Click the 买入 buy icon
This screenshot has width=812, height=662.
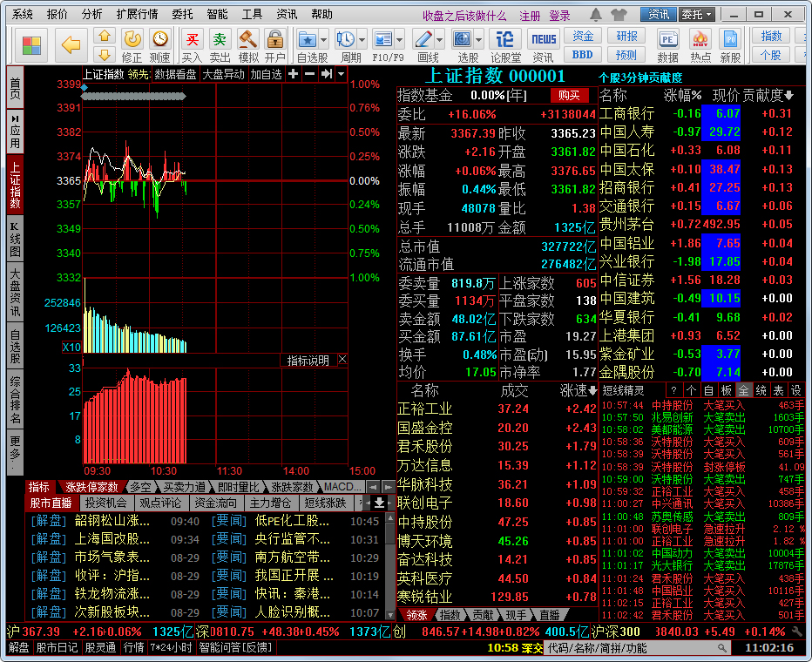tap(192, 45)
